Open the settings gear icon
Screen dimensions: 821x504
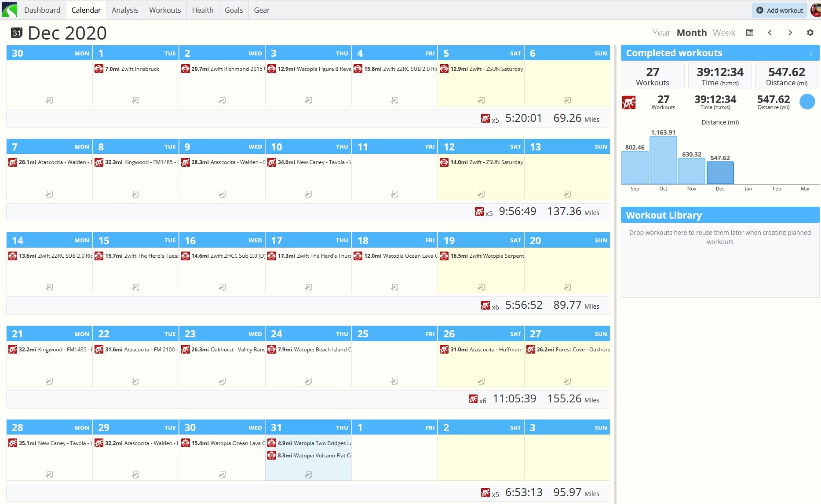pos(810,33)
